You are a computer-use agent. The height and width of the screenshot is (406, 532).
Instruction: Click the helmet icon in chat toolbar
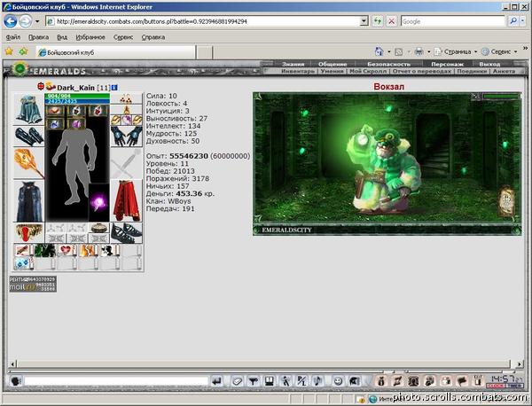354,381
